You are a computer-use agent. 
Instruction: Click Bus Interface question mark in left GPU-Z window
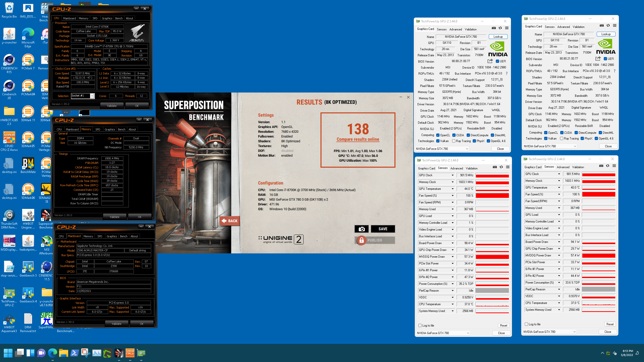pyautogui.click(x=507, y=73)
